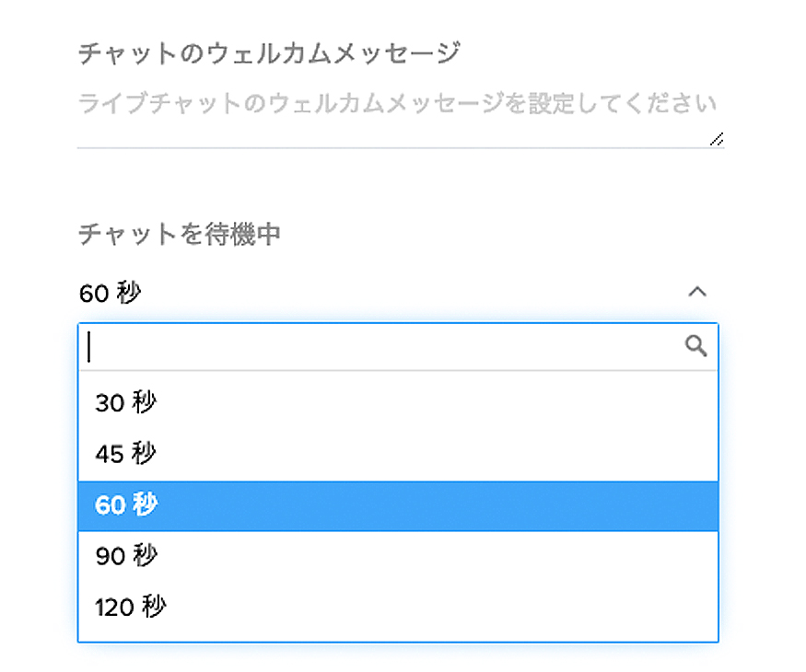Screen dimensions: 806x672
Task: Click the magnifier search icon in dropdown
Action: tap(695, 346)
